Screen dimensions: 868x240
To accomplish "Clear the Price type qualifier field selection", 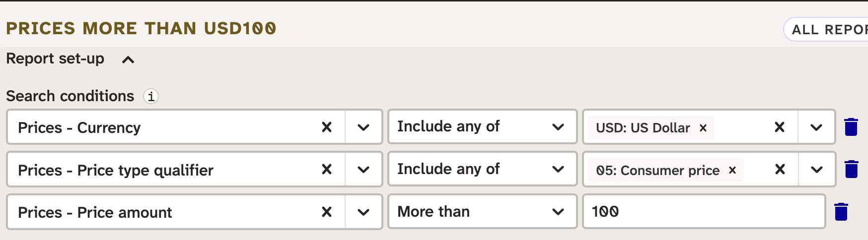I will (326, 170).
